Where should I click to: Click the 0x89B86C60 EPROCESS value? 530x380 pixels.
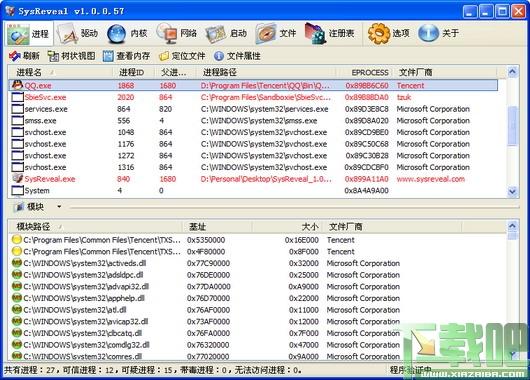pyautogui.click(x=367, y=86)
